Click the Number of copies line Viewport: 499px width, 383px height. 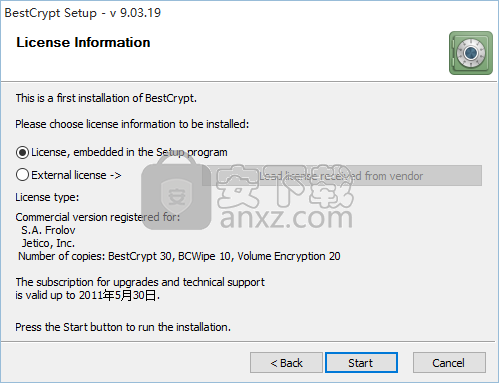[179, 256]
